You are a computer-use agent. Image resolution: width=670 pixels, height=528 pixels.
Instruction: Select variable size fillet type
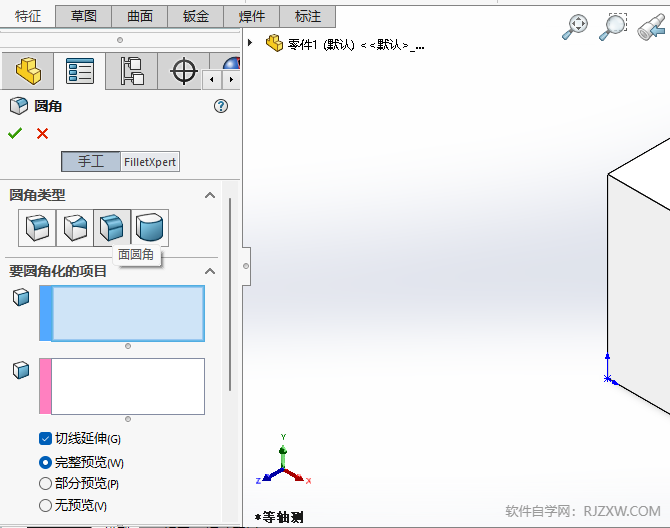[75, 228]
